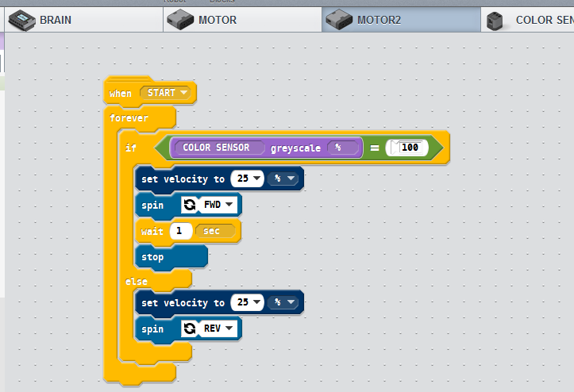Switch to the MOTOR tab
Image resolution: width=574 pixels, height=392 pixels.
click(x=242, y=20)
